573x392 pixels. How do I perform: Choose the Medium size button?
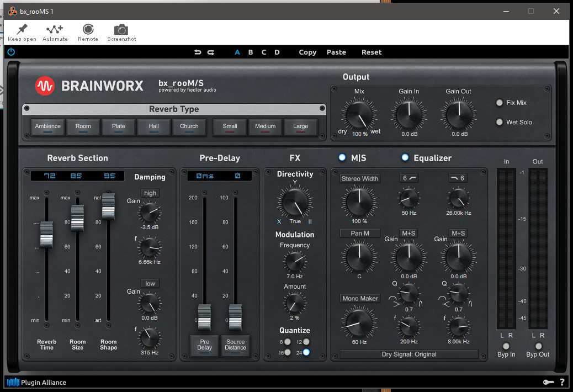[266, 127]
